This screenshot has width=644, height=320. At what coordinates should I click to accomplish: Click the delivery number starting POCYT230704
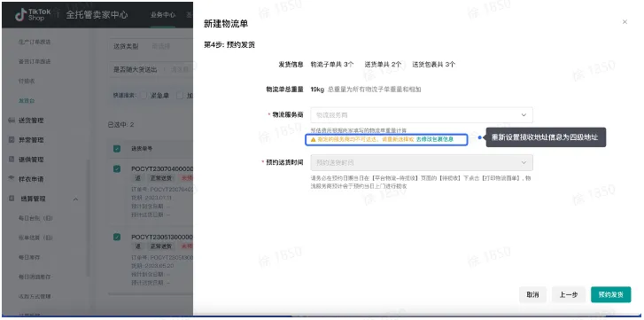pyautogui.click(x=162, y=168)
